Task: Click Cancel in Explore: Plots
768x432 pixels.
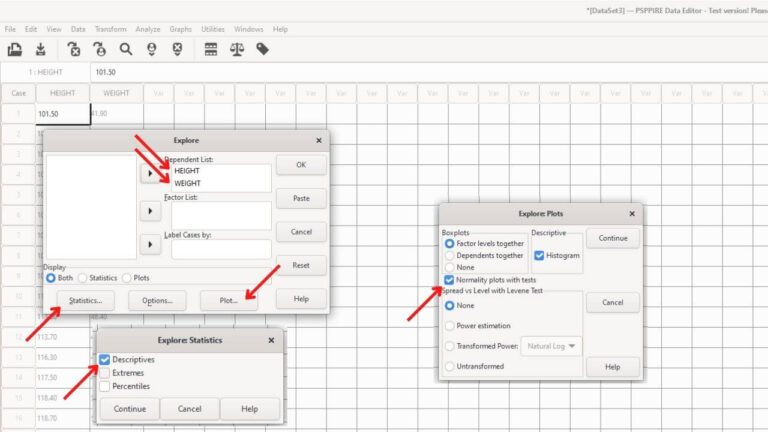Action: 613,302
